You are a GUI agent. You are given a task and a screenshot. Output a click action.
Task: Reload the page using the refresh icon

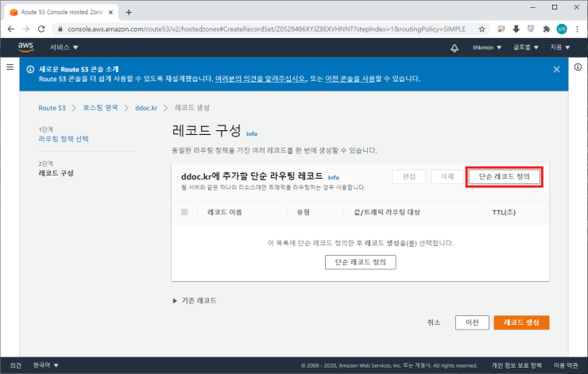click(x=43, y=28)
